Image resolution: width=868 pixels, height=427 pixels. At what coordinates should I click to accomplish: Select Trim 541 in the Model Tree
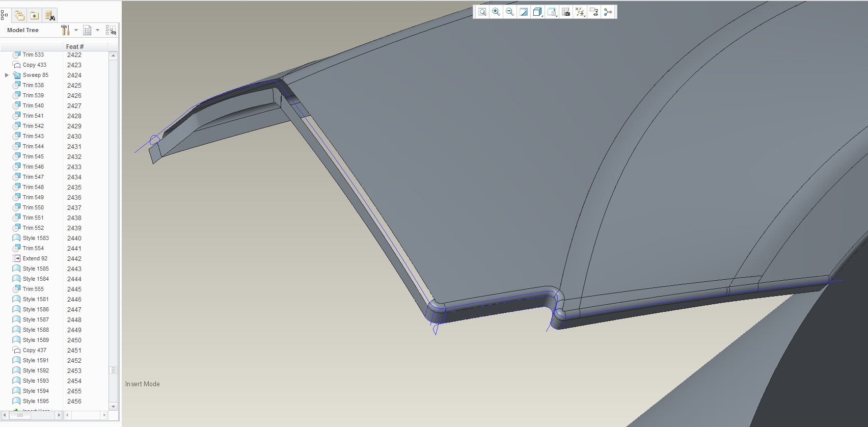coord(33,116)
